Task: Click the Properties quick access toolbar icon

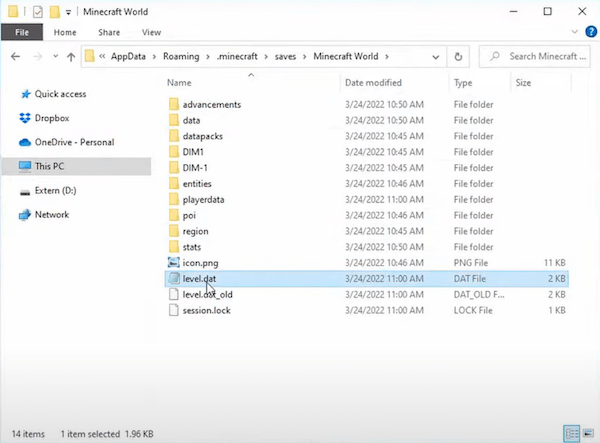Action: tap(38, 12)
